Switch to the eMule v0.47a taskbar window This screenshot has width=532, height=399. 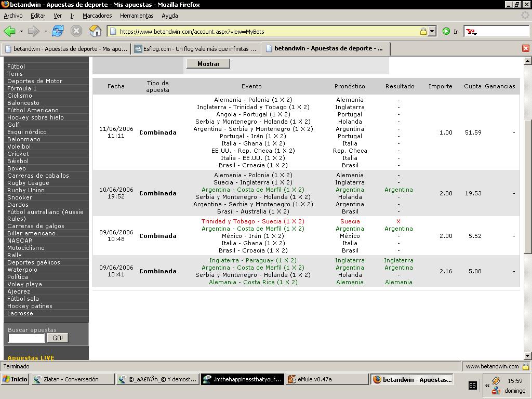[327, 379]
